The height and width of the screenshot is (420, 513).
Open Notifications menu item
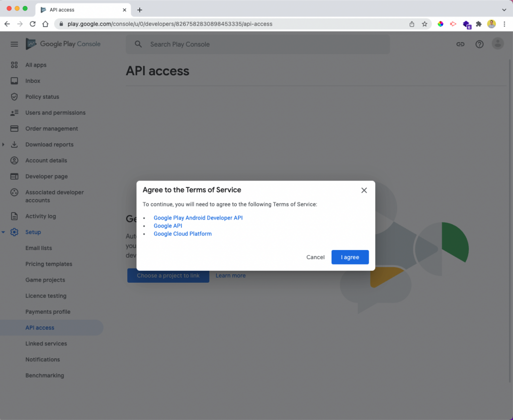(x=43, y=359)
